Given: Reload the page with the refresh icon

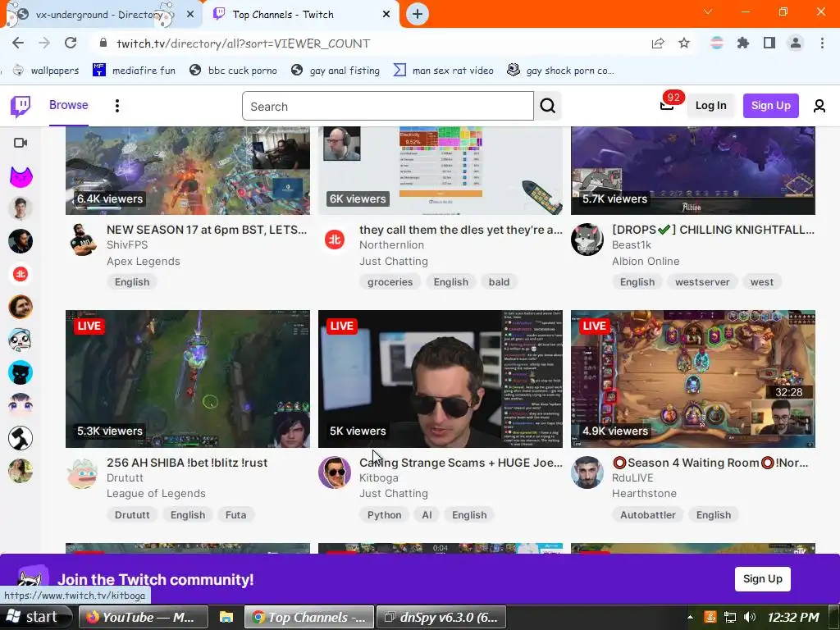Looking at the screenshot, I should pos(71,43).
